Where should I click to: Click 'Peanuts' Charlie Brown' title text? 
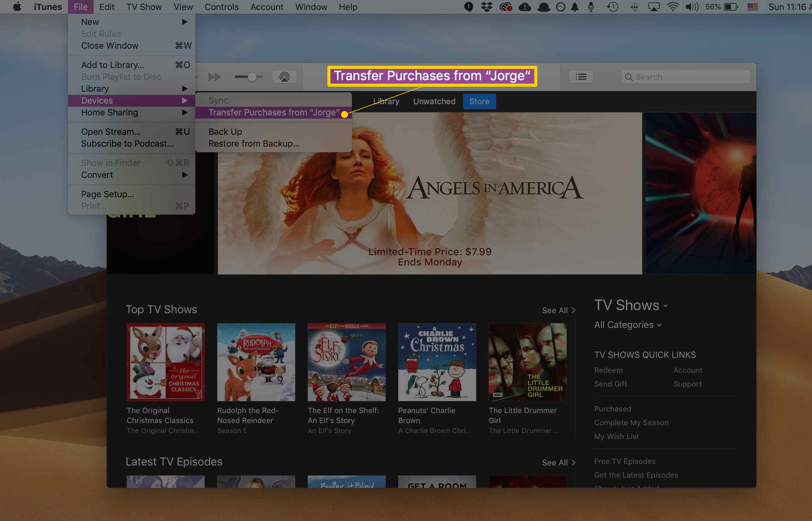[x=427, y=416]
